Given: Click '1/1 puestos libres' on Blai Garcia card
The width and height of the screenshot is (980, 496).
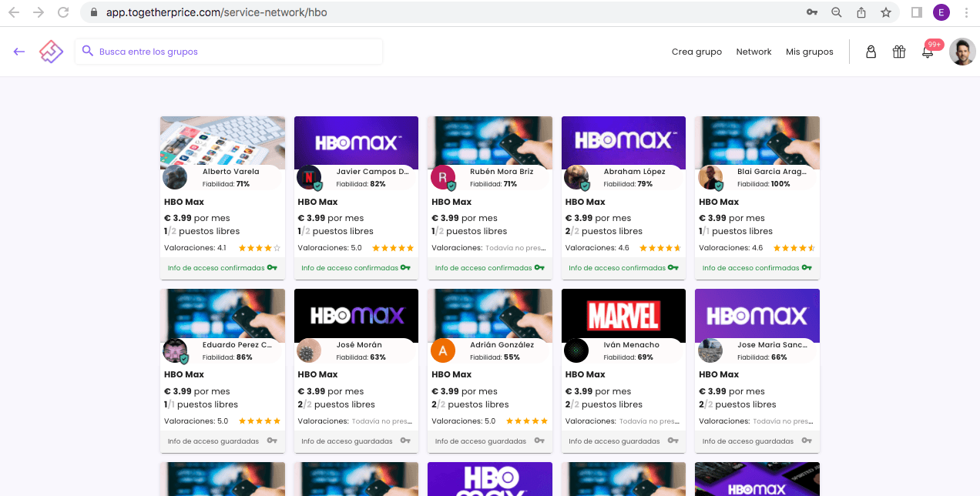Looking at the screenshot, I should pyautogui.click(x=736, y=231).
